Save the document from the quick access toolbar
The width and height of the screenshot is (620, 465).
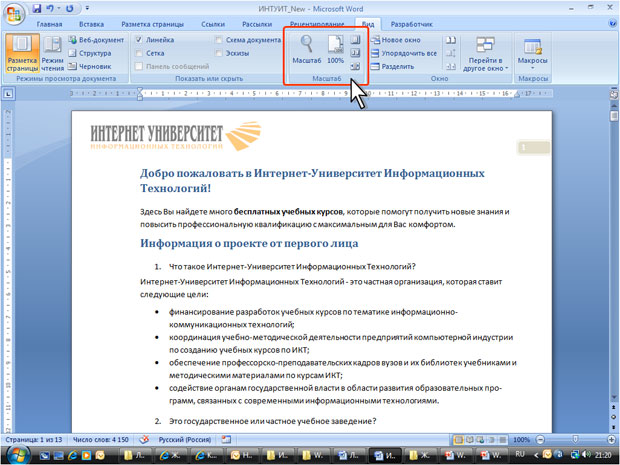[x=37, y=8]
